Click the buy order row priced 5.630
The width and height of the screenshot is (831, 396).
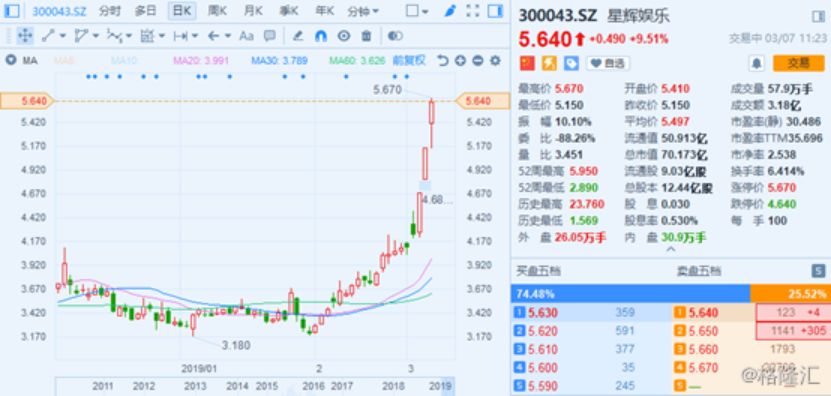591,313
